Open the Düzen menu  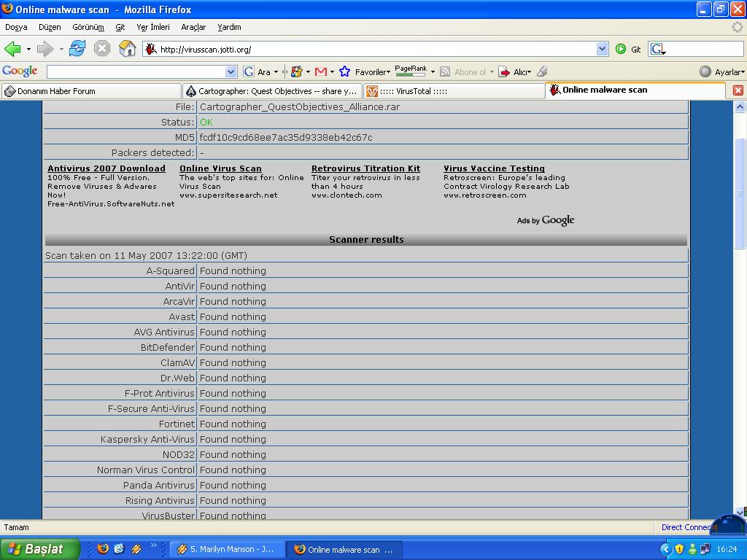(50, 27)
